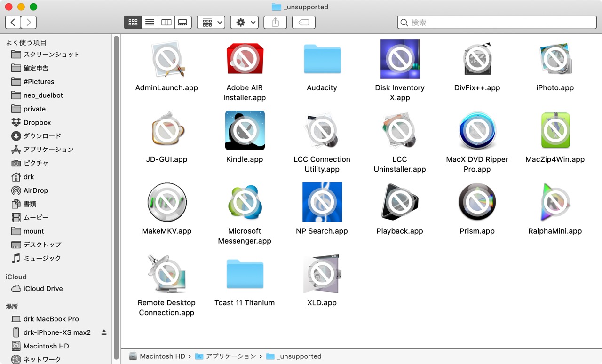
Task: Open the group-by arrangement dropdown
Action: (211, 22)
